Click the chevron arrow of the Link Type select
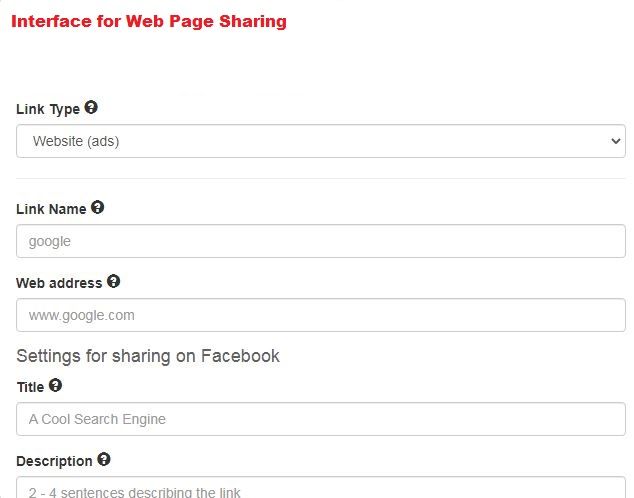Image resolution: width=634 pixels, height=498 pixels. pos(615,142)
